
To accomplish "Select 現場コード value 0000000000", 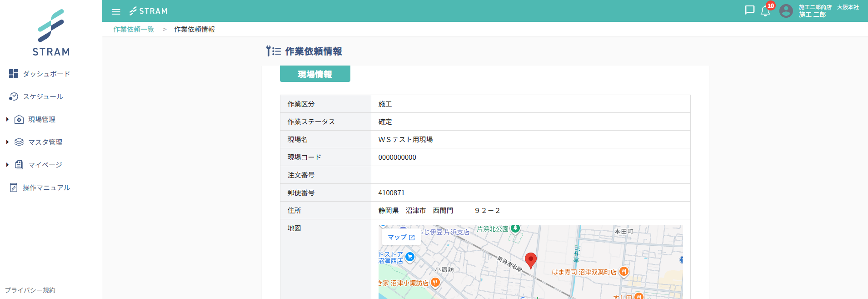I will click(x=397, y=157).
